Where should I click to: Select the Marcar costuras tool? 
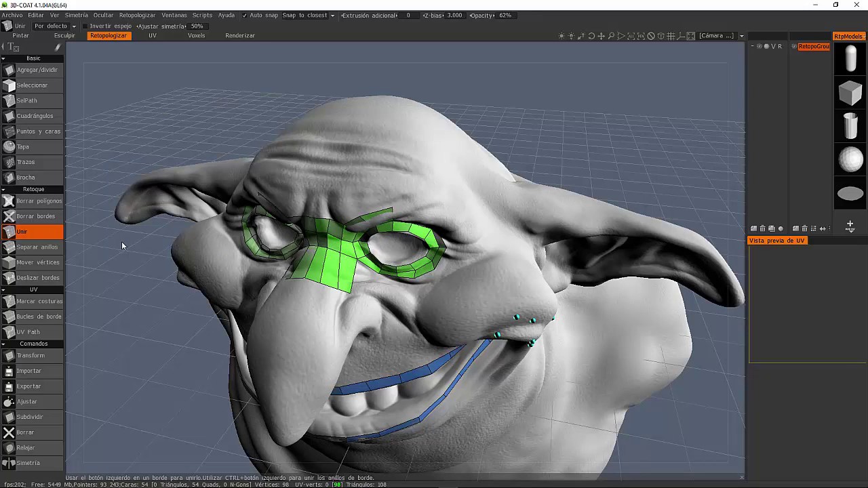[32, 301]
